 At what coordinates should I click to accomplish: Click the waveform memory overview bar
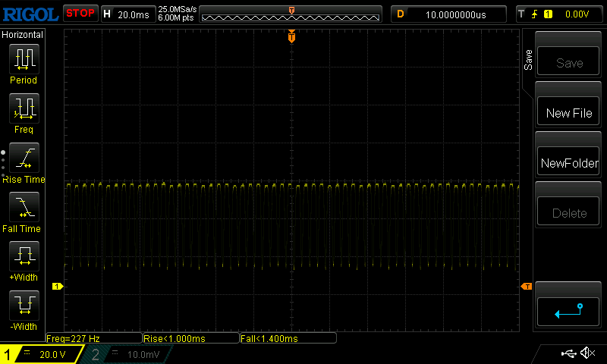click(x=291, y=14)
